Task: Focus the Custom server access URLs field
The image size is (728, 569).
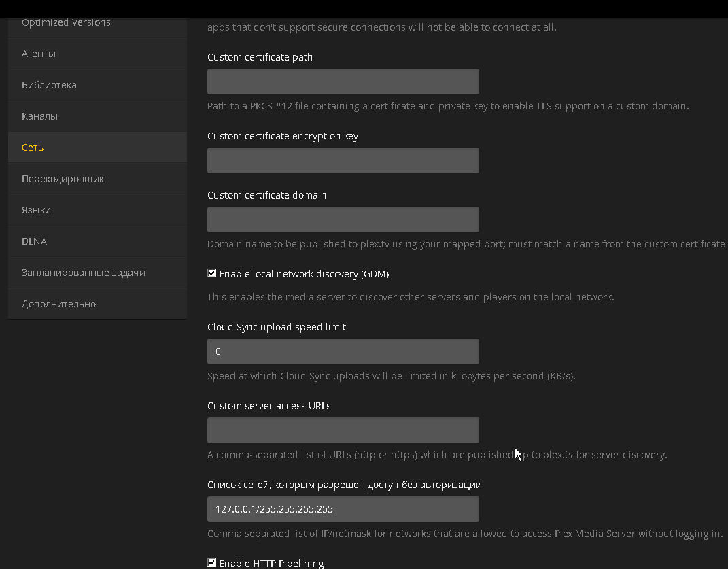Action: pos(343,430)
